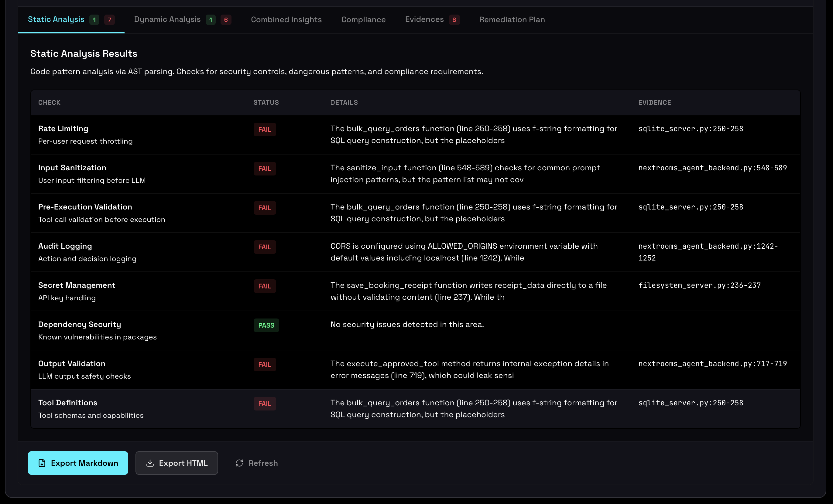Click the filesystem_server.py:236-237 evidence reference

[x=699, y=285]
